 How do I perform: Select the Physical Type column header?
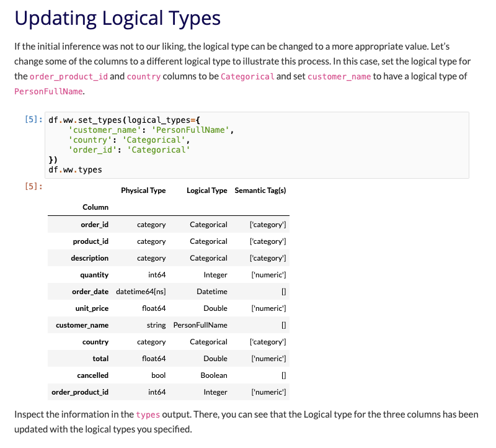coord(143,190)
